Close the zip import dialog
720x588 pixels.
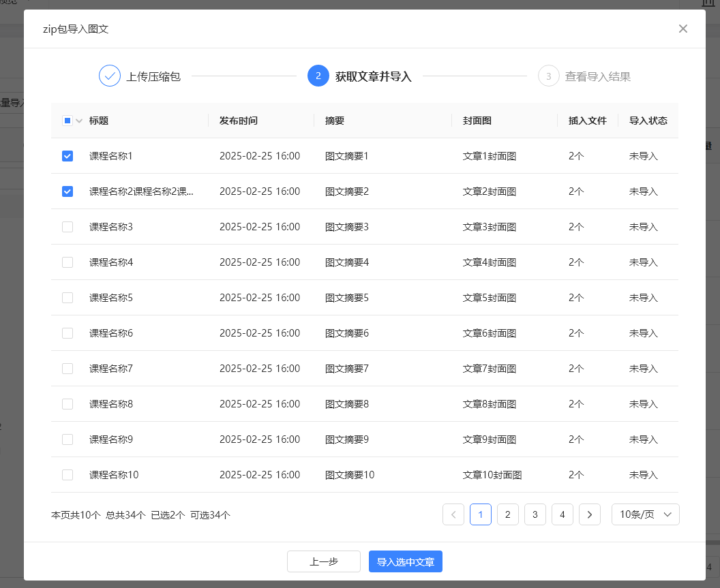[682, 29]
